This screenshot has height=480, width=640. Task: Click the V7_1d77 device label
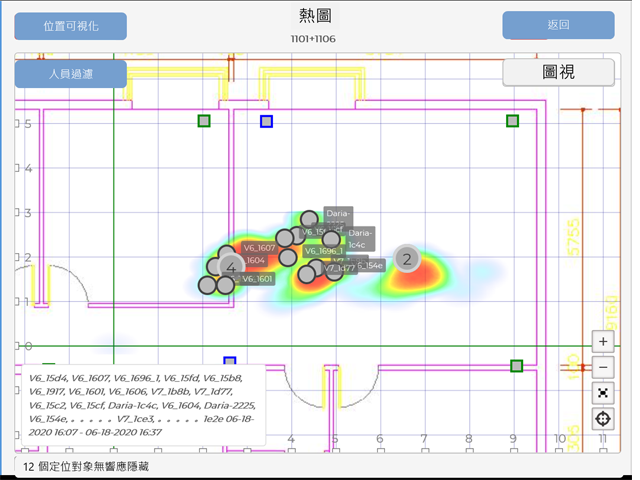(x=339, y=268)
